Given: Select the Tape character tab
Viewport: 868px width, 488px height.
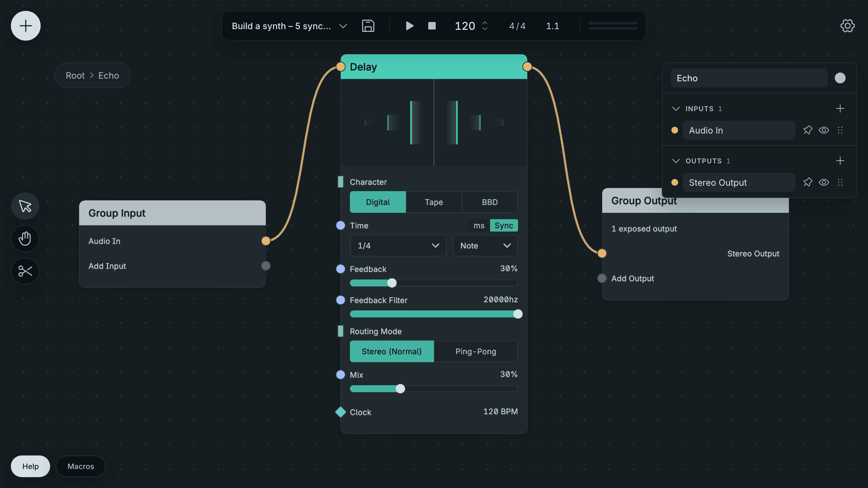Looking at the screenshot, I should point(434,202).
